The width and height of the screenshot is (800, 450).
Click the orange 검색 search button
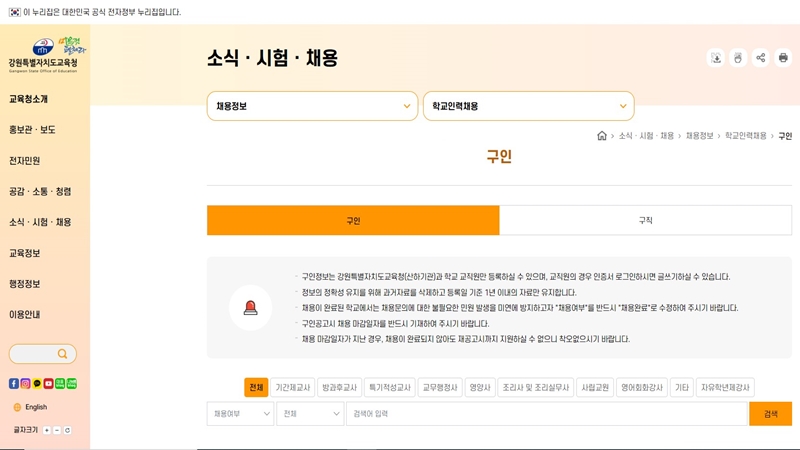[770, 414]
